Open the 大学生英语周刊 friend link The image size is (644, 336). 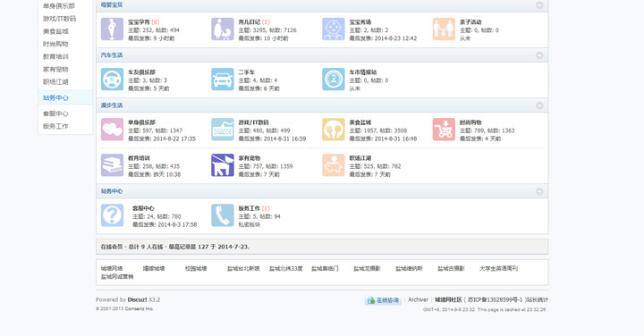[x=498, y=268]
